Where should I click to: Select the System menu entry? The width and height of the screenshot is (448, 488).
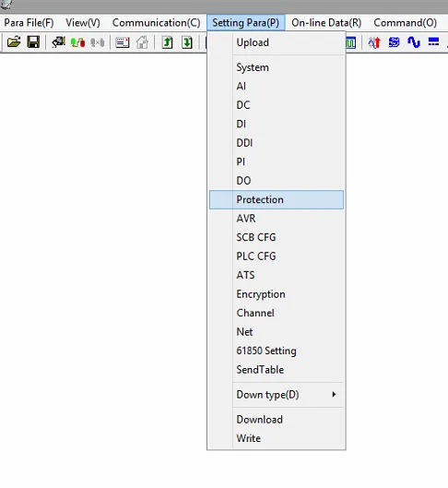click(x=277, y=67)
